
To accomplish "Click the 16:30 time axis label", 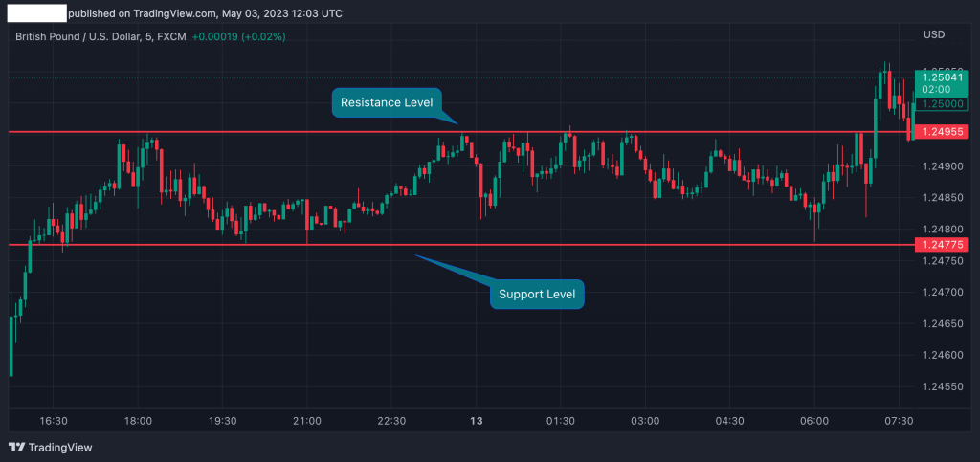I will 54,421.
